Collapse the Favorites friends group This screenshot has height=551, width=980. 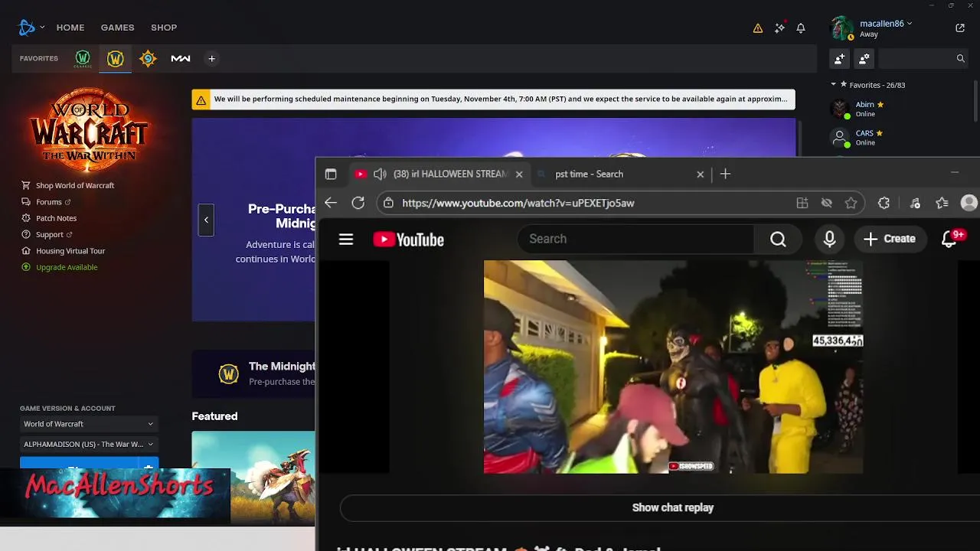pyautogui.click(x=834, y=85)
